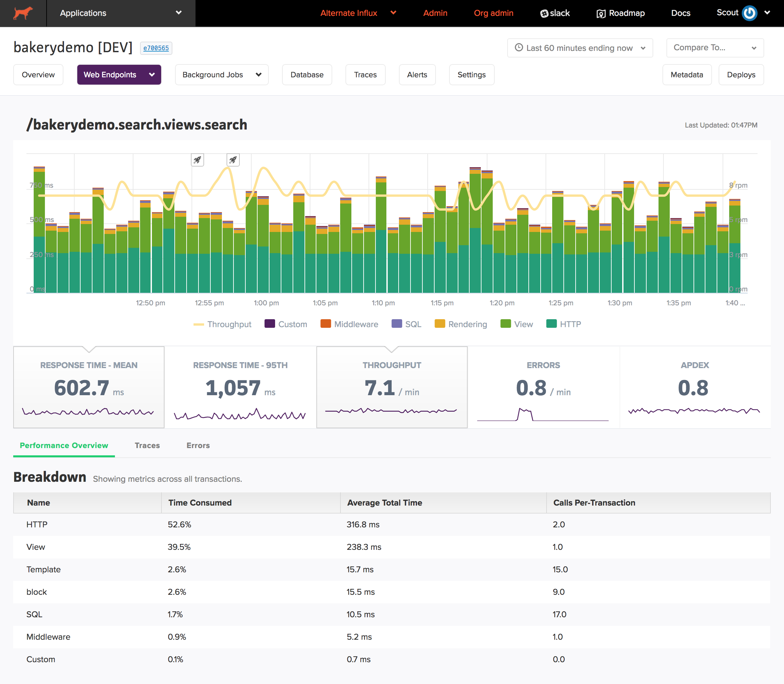Open the Metadata page
This screenshot has height=684, width=784.
point(687,74)
